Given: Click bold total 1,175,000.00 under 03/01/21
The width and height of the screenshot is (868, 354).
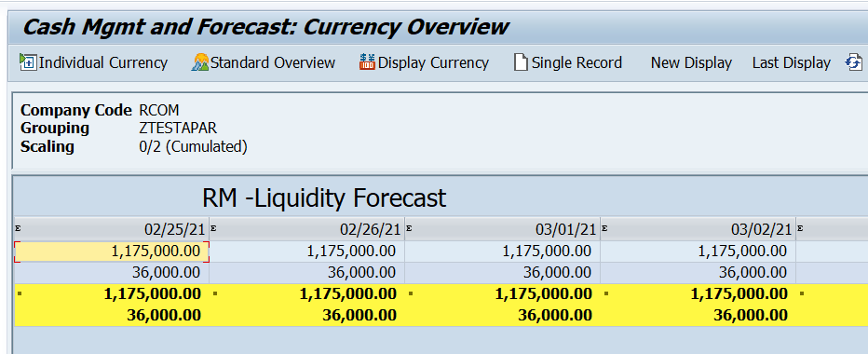Looking at the screenshot, I should pyautogui.click(x=544, y=294).
